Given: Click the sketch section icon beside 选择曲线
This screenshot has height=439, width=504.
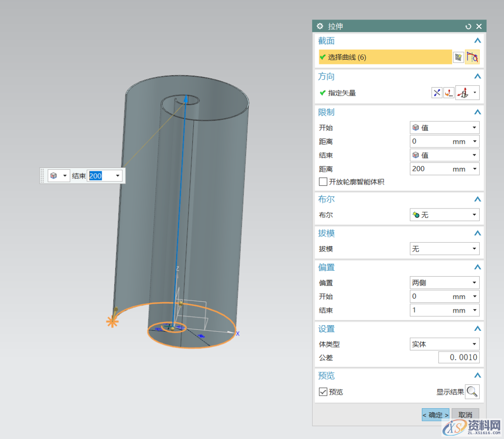Looking at the screenshot, I should tap(458, 57).
